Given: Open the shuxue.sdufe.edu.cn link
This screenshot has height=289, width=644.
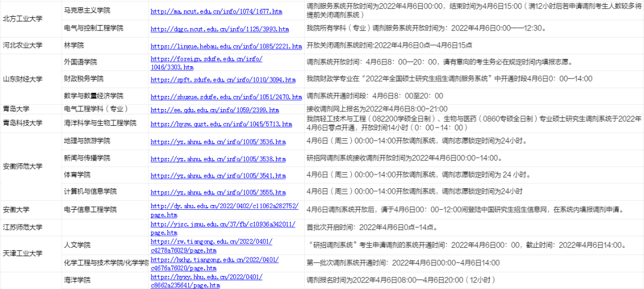Looking at the screenshot, I should tap(227, 97).
